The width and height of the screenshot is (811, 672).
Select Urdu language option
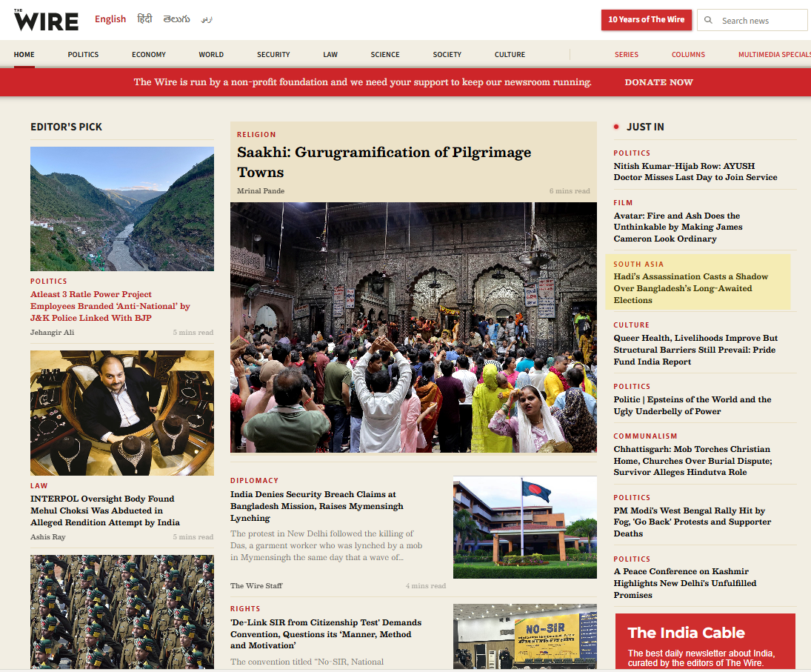pos(207,19)
